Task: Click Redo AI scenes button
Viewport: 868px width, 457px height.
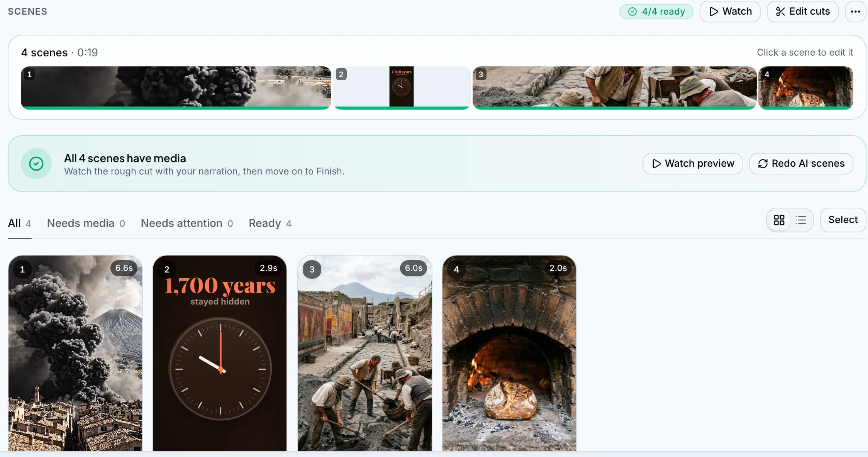Action: 801,164
